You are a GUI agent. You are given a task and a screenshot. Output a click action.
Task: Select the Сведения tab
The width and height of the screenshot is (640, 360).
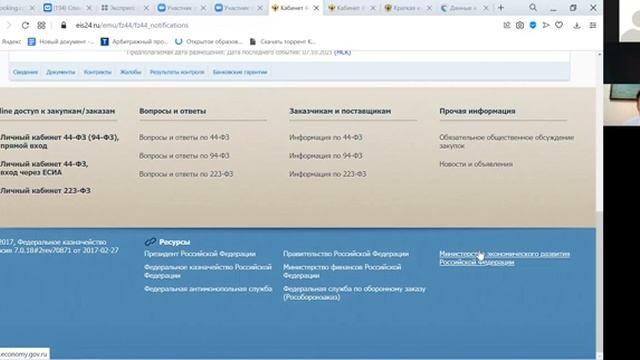[x=25, y=72]
